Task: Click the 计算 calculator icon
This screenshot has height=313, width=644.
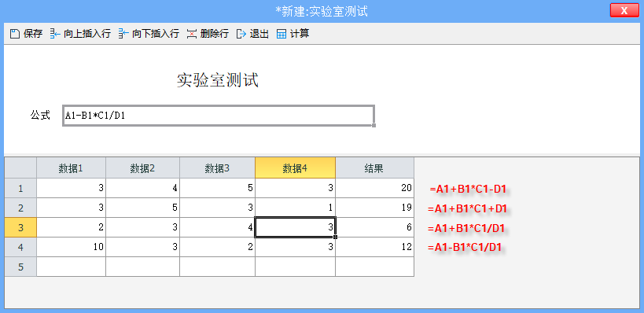Action: (282, 34)
